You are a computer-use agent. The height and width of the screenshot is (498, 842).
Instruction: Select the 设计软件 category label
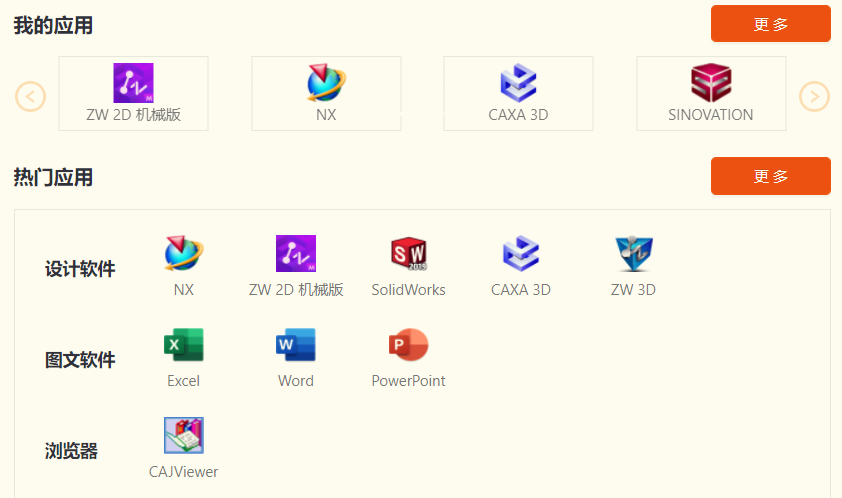tap(80, 269)
